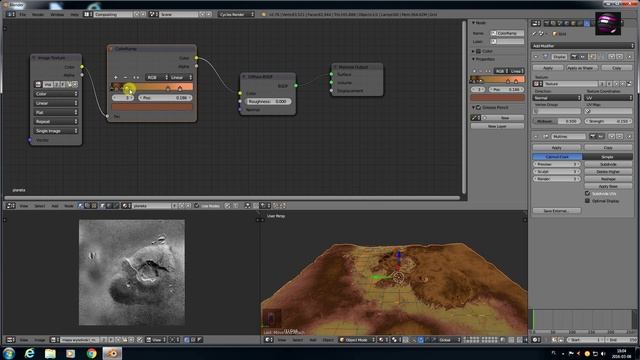Collapse the Multires modifier panel
The image size is (640, 360).
536,136
